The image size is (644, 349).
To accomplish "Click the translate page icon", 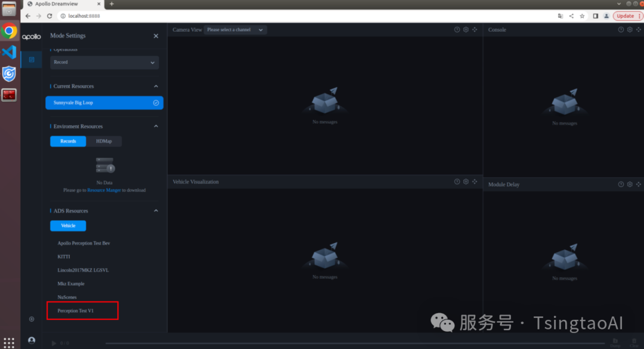I will click(x=560, y=16).
